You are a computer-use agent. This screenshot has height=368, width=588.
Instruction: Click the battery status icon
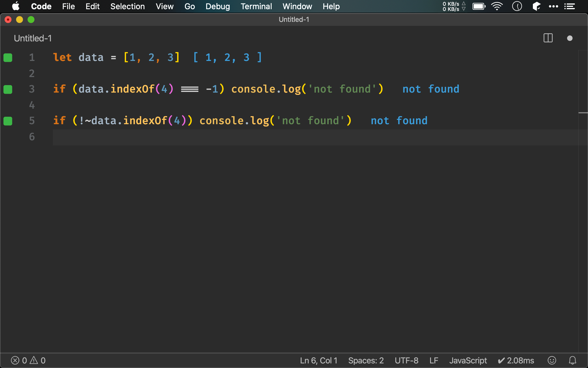[x=479, y=6]
